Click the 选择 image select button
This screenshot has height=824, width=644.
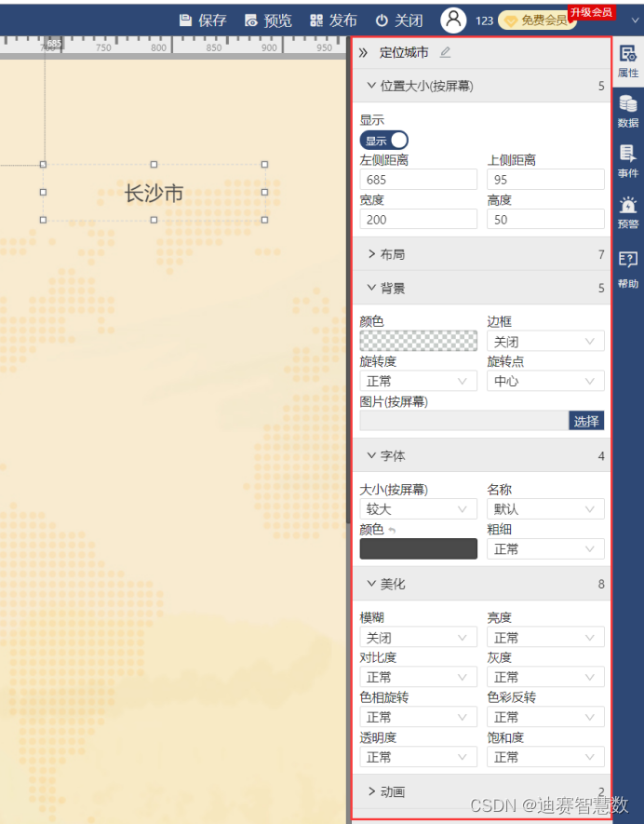click(x=586, y=421)
